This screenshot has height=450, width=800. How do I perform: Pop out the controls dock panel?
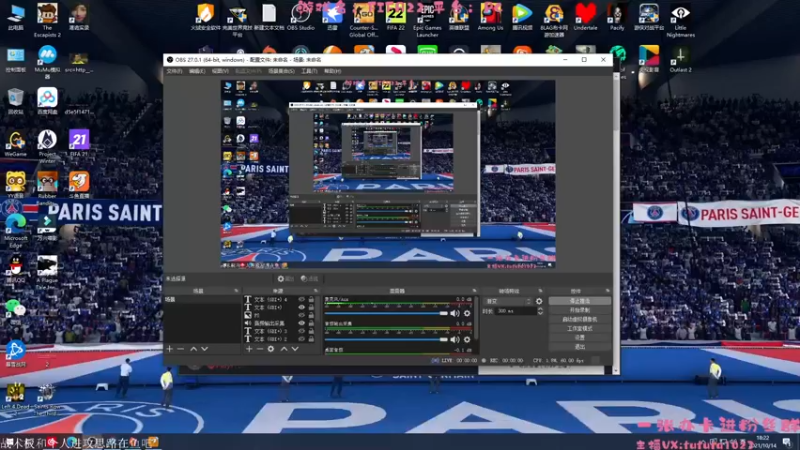607,291
